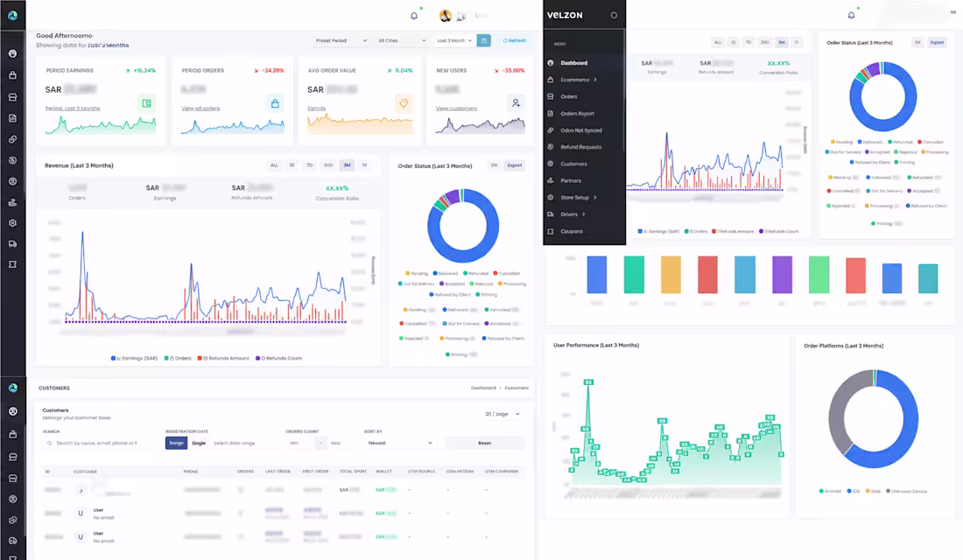This screenshot has width=963, height=560.
Task: Click the View customers link
Action: tap(456, 108)
